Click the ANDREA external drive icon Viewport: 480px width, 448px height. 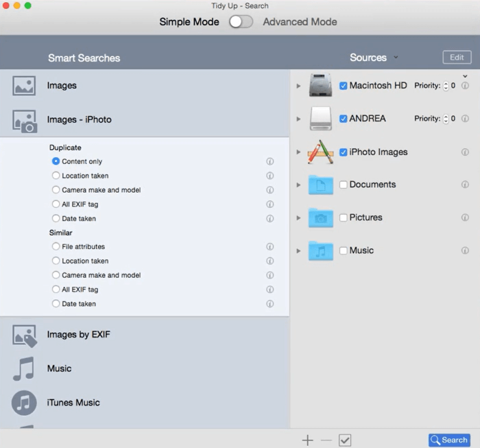coord(320,119)
